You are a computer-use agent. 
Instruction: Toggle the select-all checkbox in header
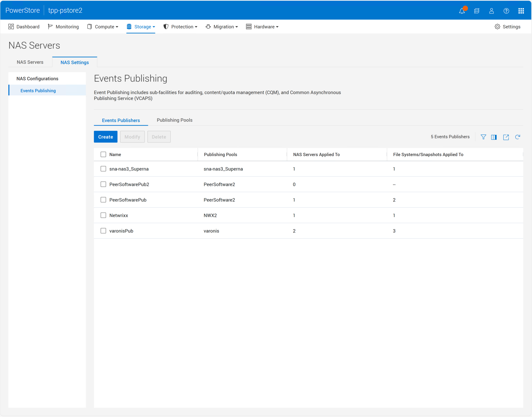(x=103, y=154)
